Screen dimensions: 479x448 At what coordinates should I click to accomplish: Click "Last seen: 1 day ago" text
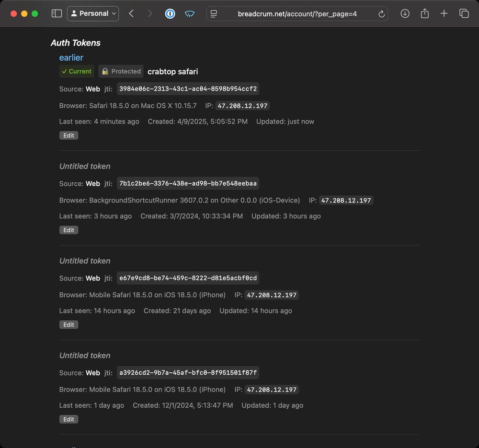pyautogui.click(x=91, y=405)
